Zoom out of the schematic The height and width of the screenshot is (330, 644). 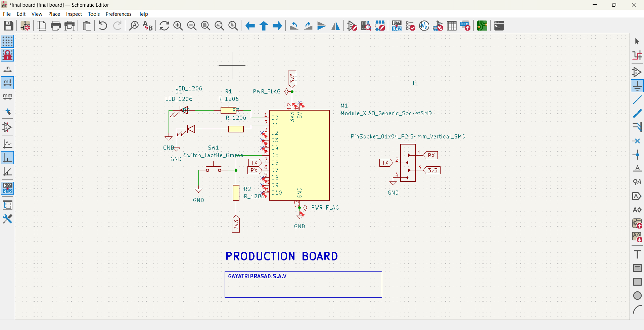[192, 26]
